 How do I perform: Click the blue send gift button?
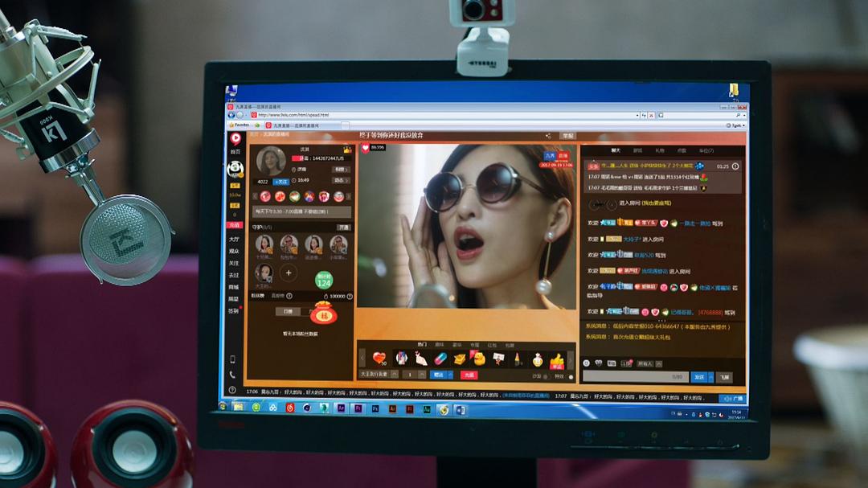439,375
